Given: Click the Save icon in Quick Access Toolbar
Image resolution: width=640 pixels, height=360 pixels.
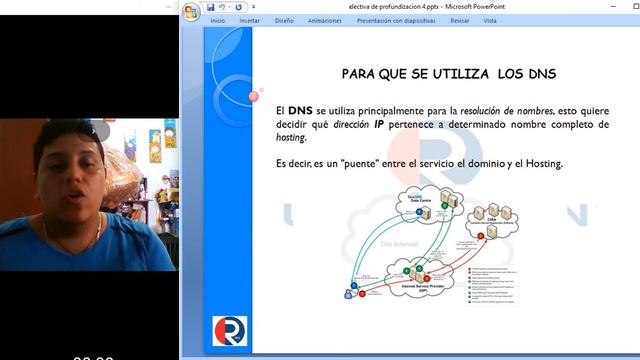Looking at the screenshot, I should 211,7.
